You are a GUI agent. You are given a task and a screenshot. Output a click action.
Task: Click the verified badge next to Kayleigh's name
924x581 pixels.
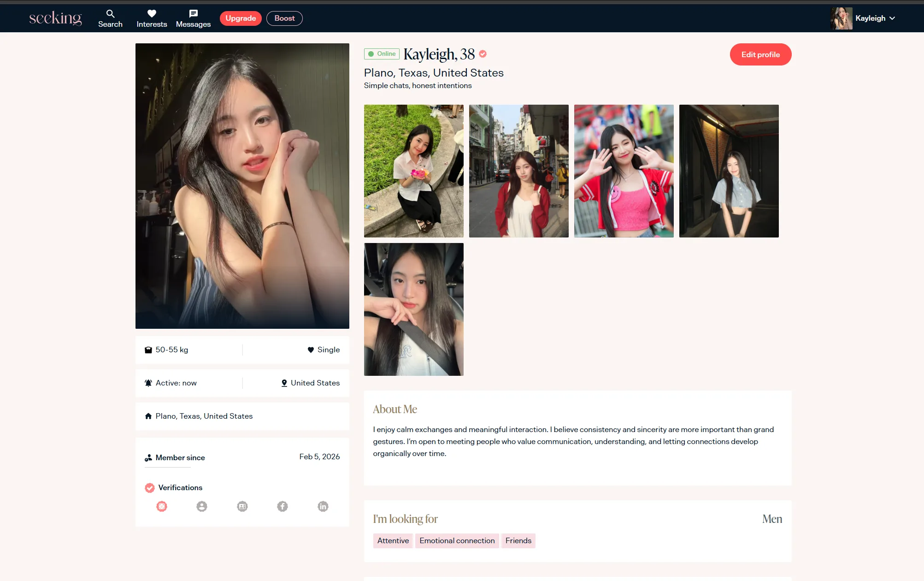pos(483,54)
